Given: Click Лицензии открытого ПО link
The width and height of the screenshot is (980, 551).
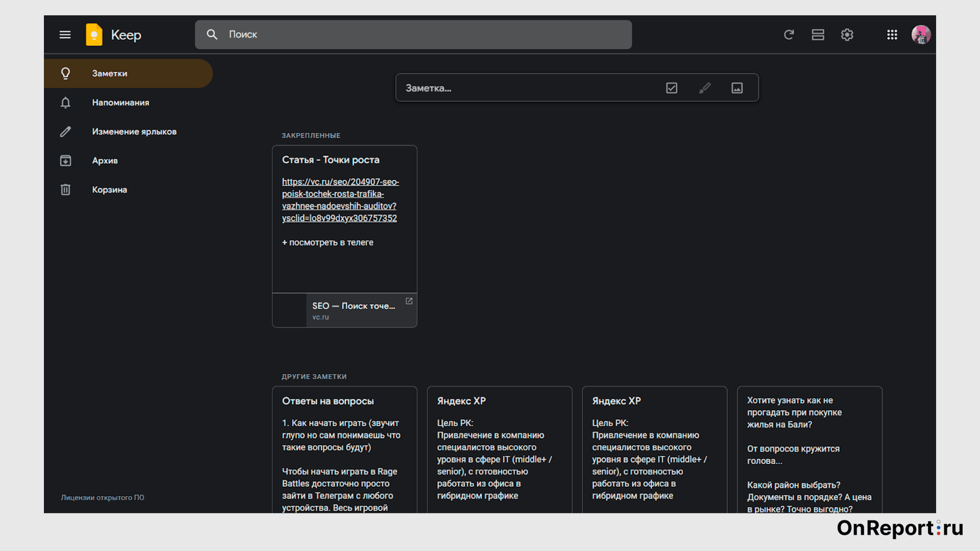Looking at the screenshot, I should [x=103, y=497].
